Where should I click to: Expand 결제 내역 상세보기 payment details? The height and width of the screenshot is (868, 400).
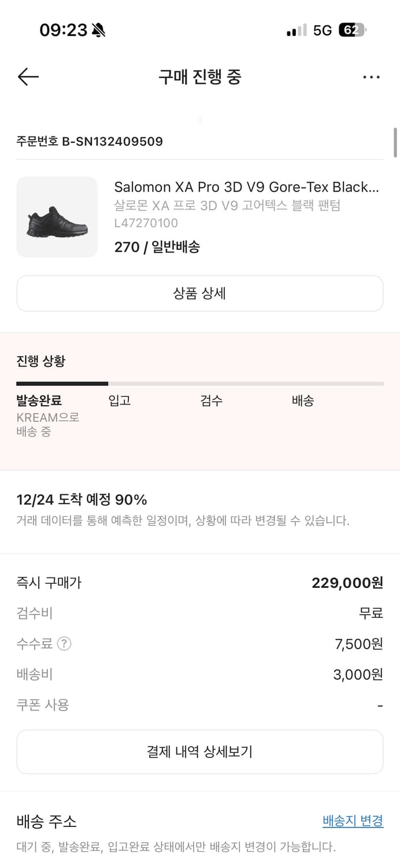click(x=200, y=752)
